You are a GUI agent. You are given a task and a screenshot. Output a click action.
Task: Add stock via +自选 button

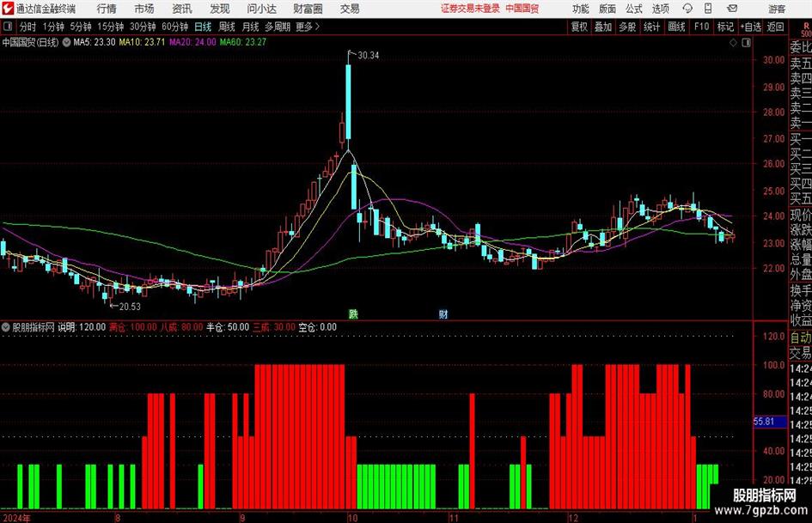tap(751, 27)
